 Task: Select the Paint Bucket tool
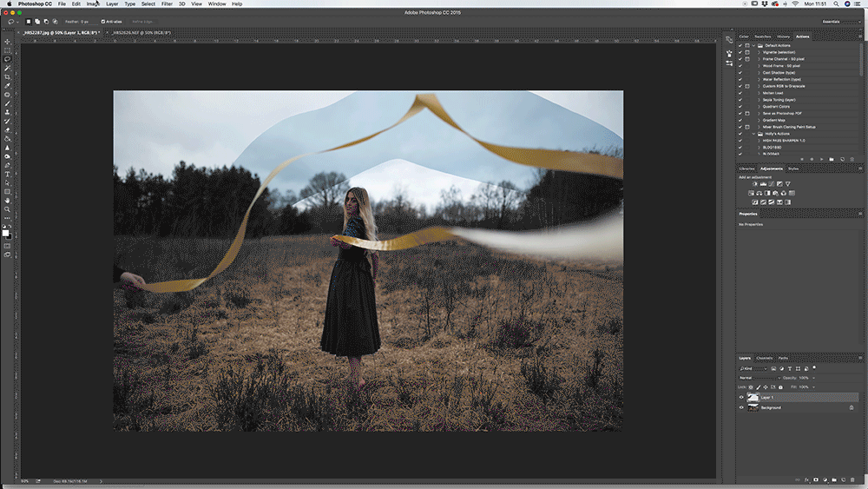tap(7, 139)
